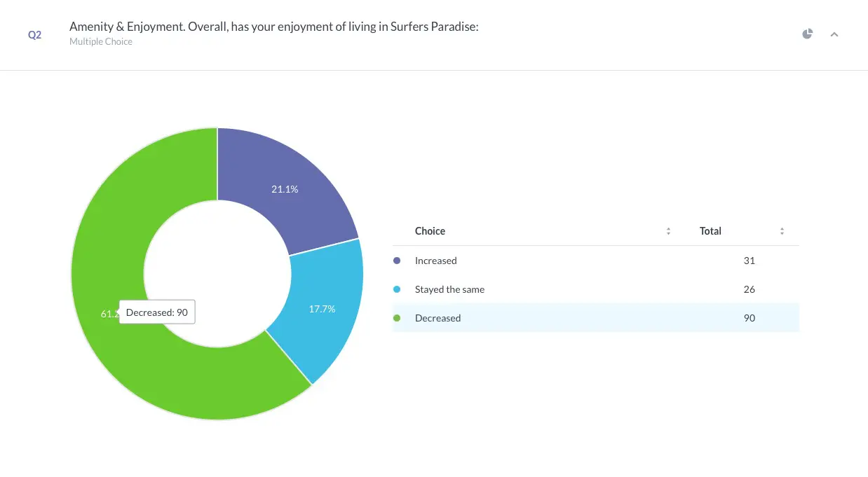Click the Q2 question badge
Viewport: 868px width, 477px height.
(34, 34)
